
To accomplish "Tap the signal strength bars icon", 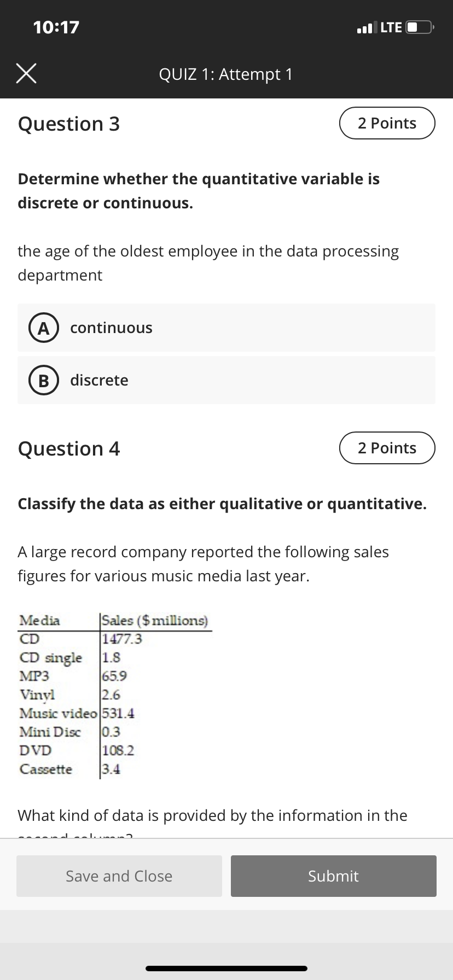I will (x=367, y=27).
